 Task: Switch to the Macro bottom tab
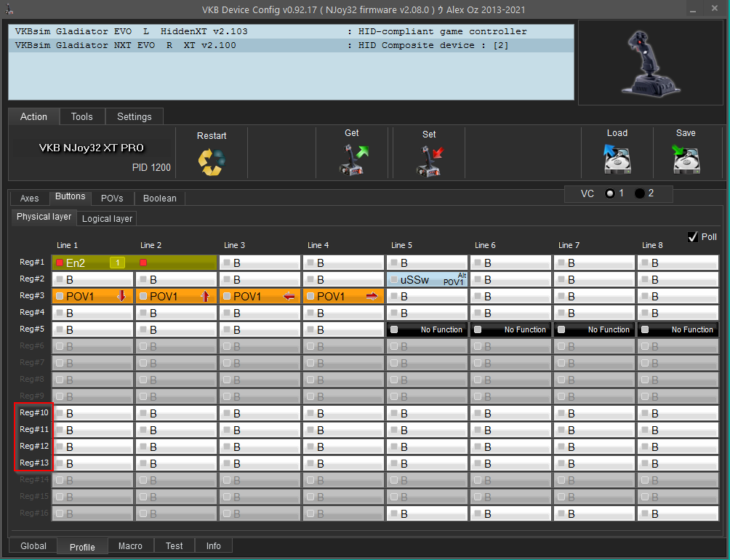coord(131,546)
